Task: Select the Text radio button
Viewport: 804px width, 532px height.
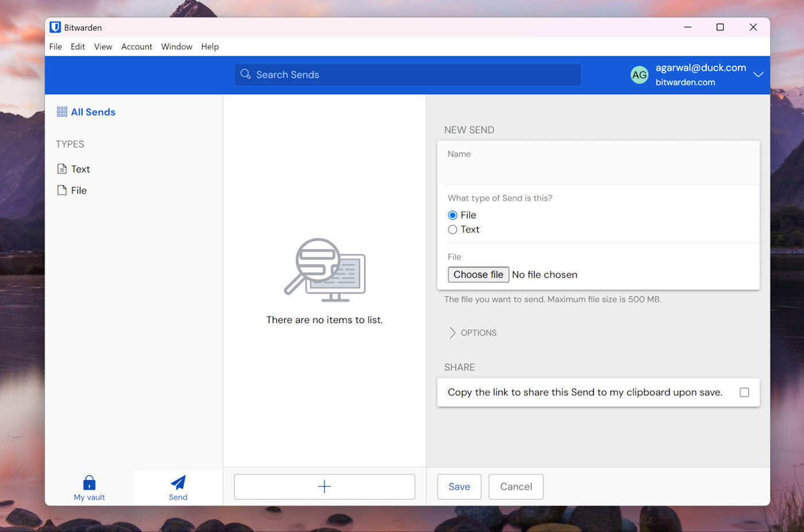Action: pos(453,230)
